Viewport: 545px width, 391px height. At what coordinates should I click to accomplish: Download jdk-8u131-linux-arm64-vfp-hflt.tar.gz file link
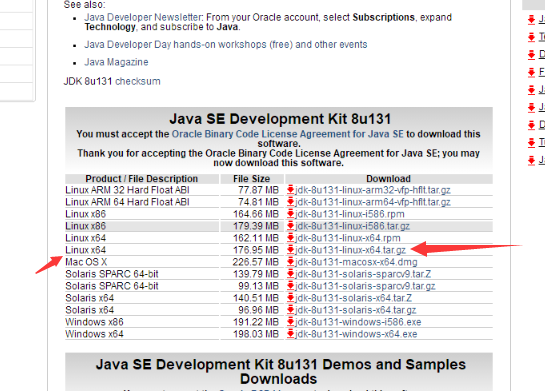(x=373, y=202)
